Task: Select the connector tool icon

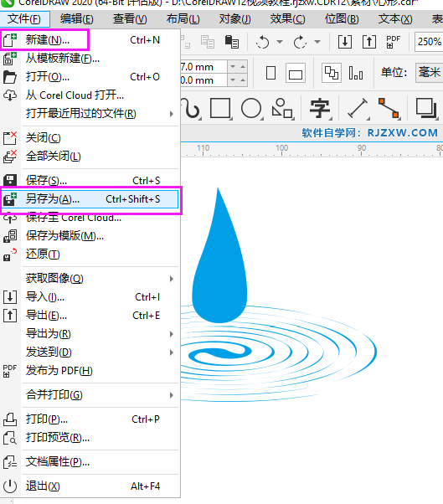Action: click(x=389, y=108)
